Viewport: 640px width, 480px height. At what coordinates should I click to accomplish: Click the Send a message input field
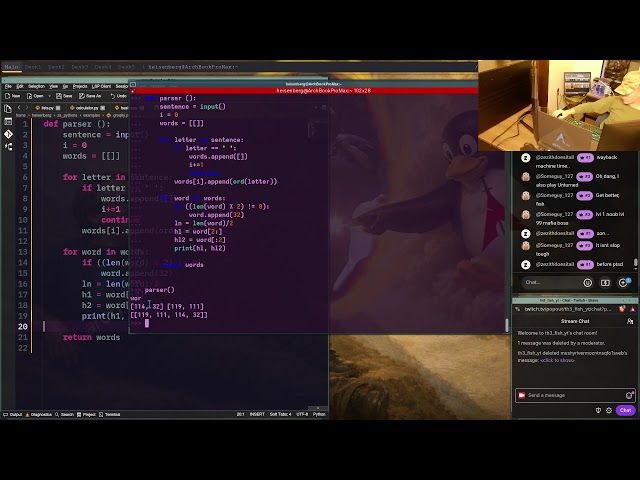[x=575, y=395]
